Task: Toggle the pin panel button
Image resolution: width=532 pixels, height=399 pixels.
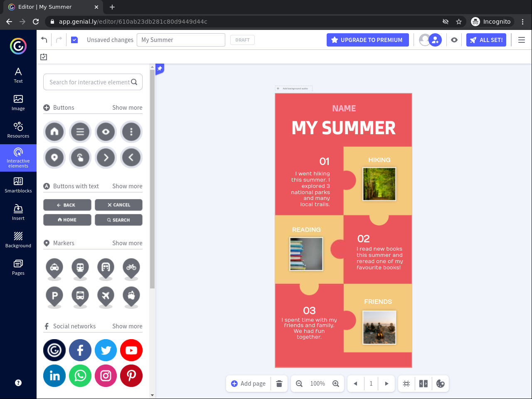Action: [x=160, y=69]
